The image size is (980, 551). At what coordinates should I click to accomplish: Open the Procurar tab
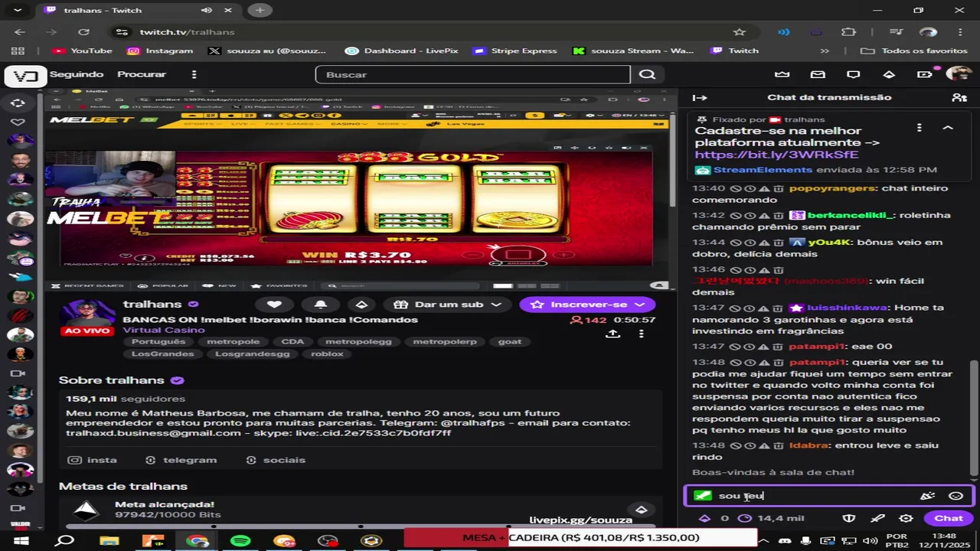pos(142,74)
